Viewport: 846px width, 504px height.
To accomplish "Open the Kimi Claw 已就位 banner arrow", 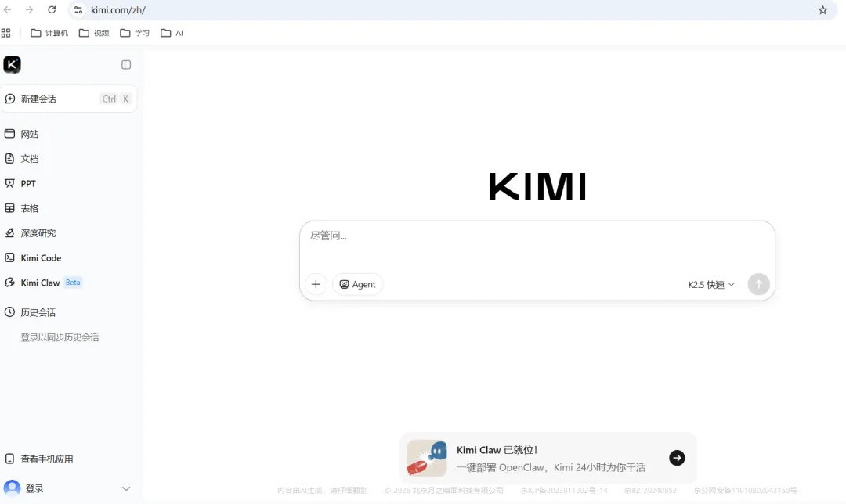I will point(677,458).
